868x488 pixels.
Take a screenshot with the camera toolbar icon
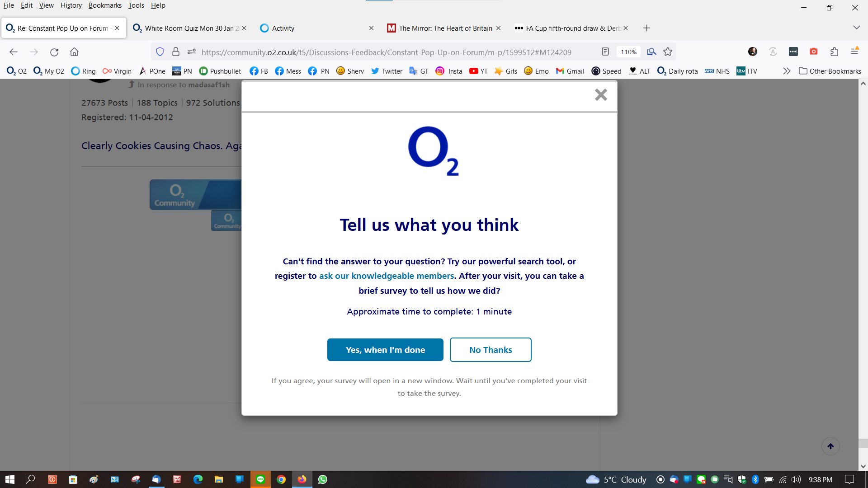[813, 52]
